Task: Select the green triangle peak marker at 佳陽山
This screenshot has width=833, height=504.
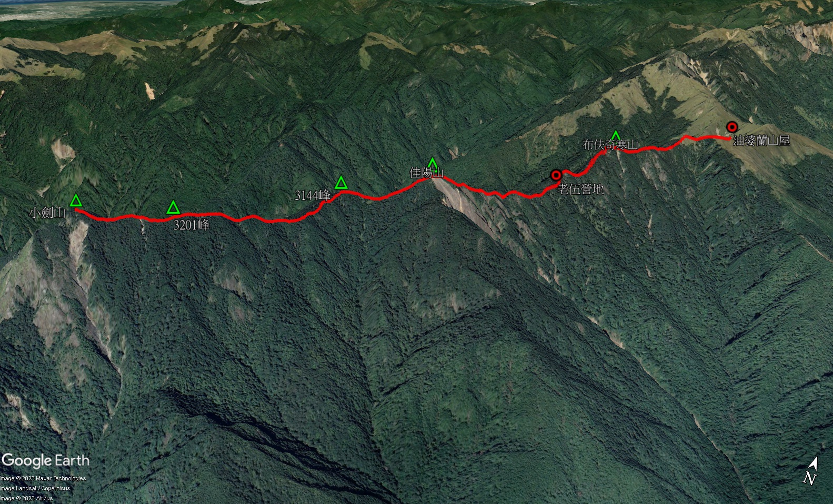Action: point(432,163)
